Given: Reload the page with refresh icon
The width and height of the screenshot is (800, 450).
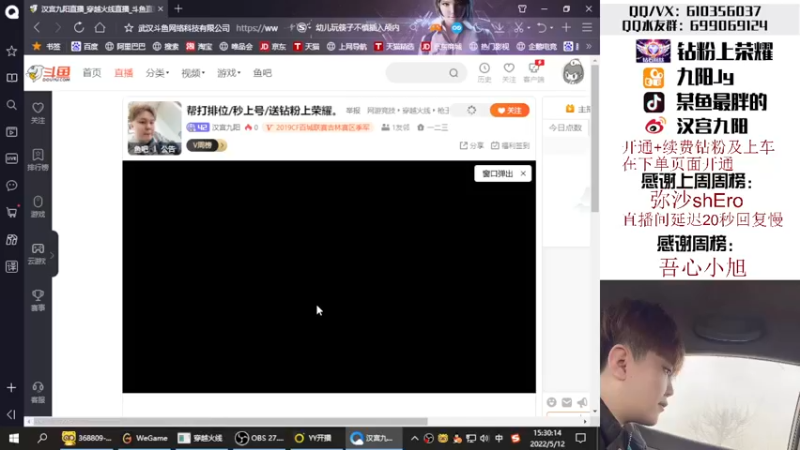Looking at the screenshot, I should [79, 28].
